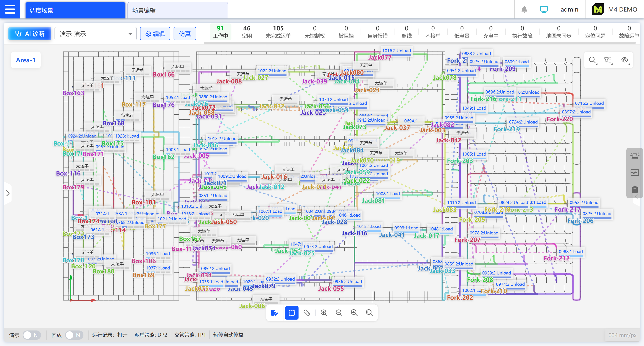
Task: Switch to the 场景编辑 tab
Action: [178, 10]
